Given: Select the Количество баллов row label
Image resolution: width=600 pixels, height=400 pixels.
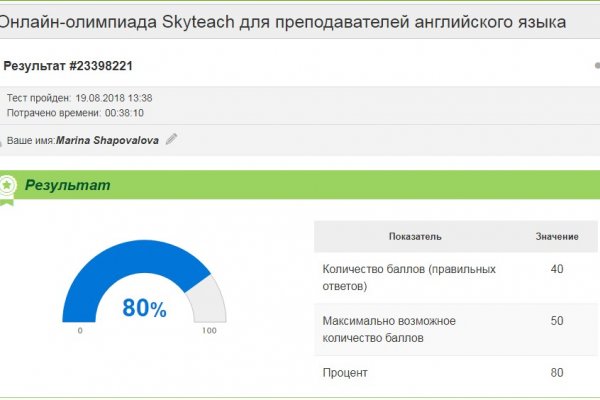Looking at the screenshot, I should coord(409,277).
